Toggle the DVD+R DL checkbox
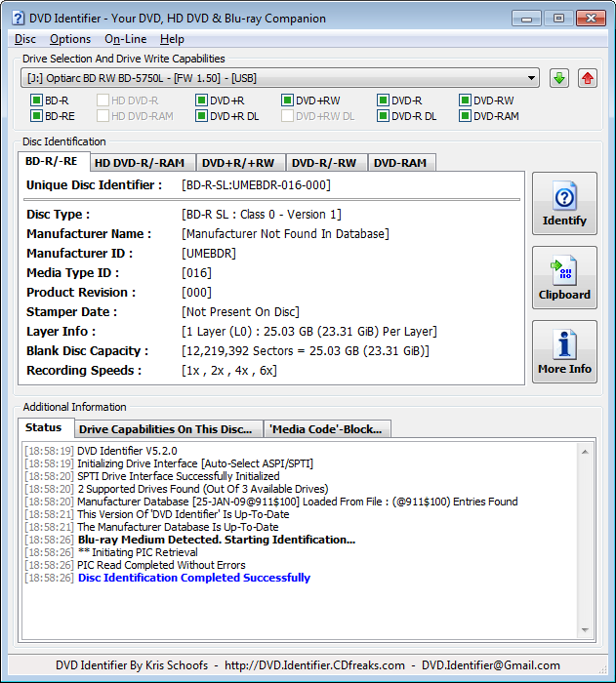 coord(201,116)
